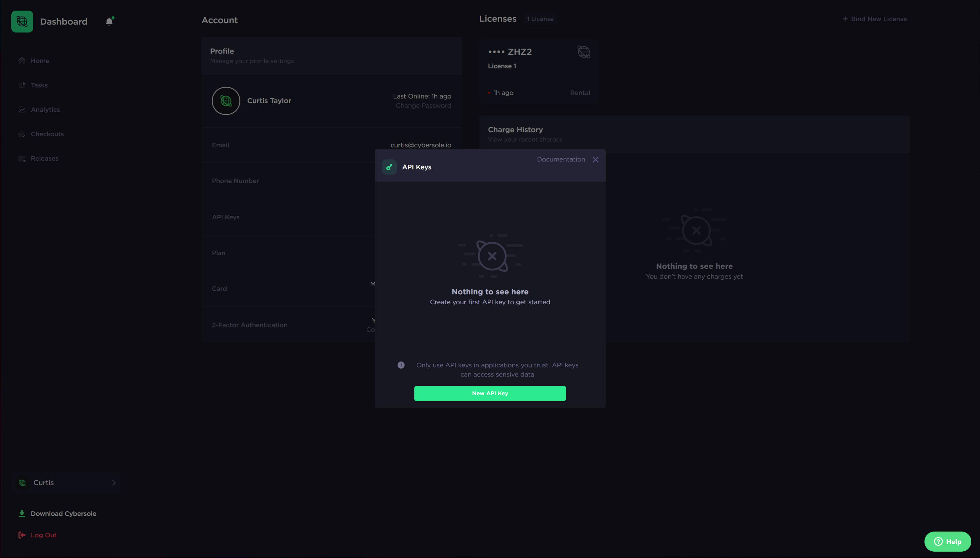980x558 pixels.
Task: Click the 1 License count badge
Action: (540, 19)
